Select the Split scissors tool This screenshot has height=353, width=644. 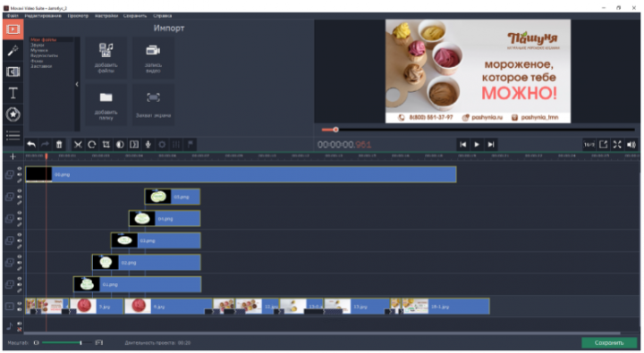(x=78, y=145)
